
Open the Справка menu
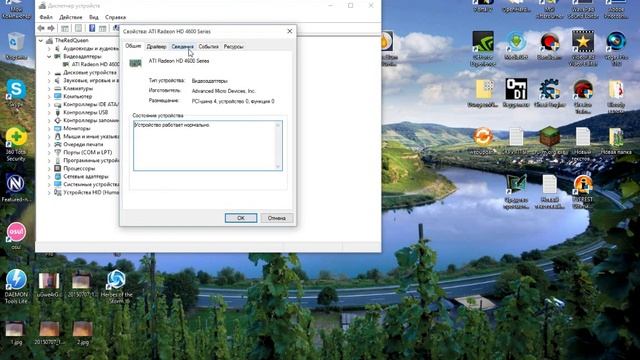click(x=116, y=17)
